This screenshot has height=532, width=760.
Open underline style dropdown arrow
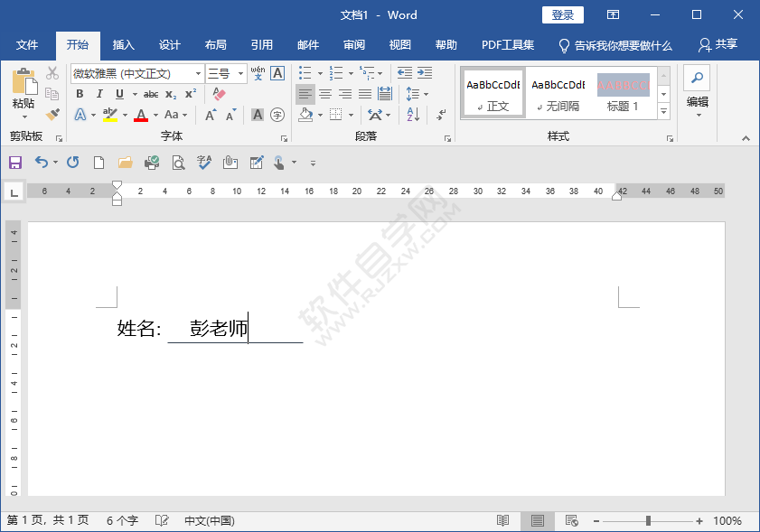pyautogui.click(x=135, y=94)
